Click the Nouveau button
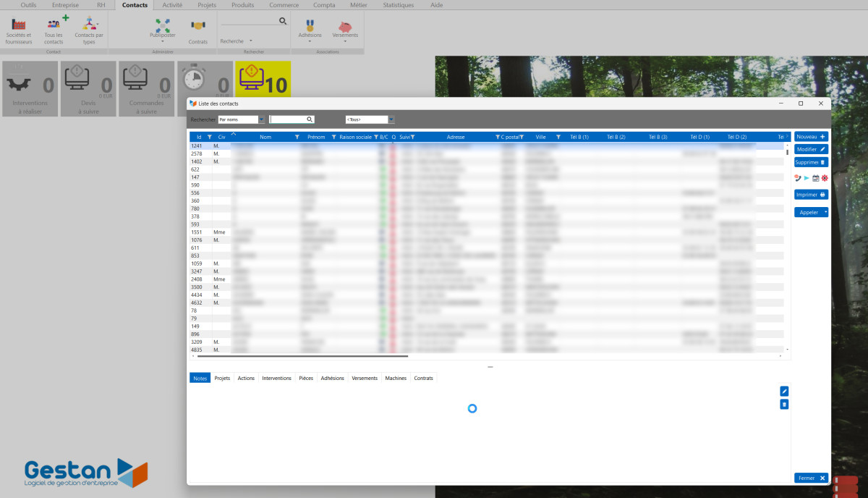The width and height of the screenshot is (868, 498). click(x=811, y=136)
